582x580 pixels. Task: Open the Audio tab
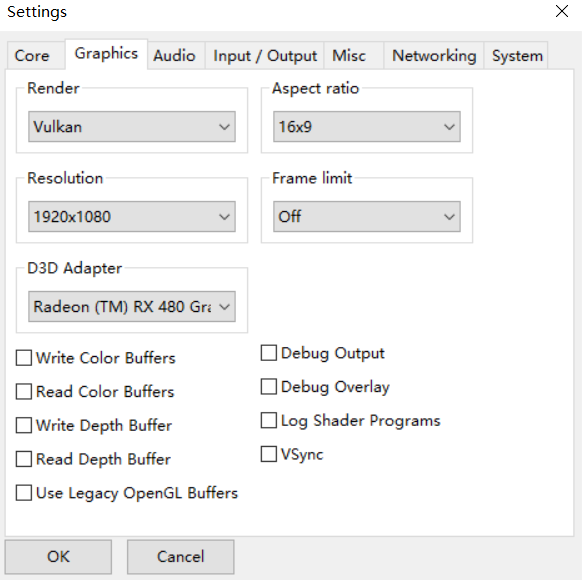point(176,56)
